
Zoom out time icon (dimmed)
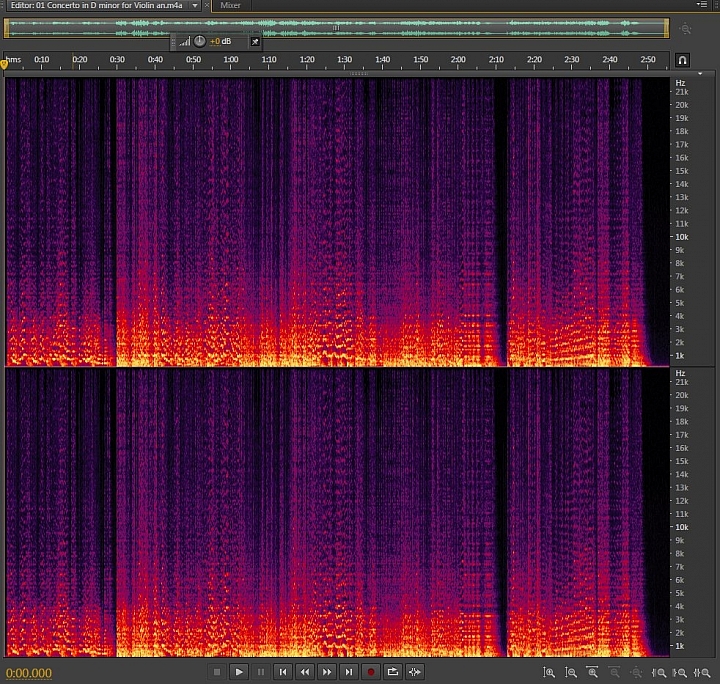tap(614, 673)
